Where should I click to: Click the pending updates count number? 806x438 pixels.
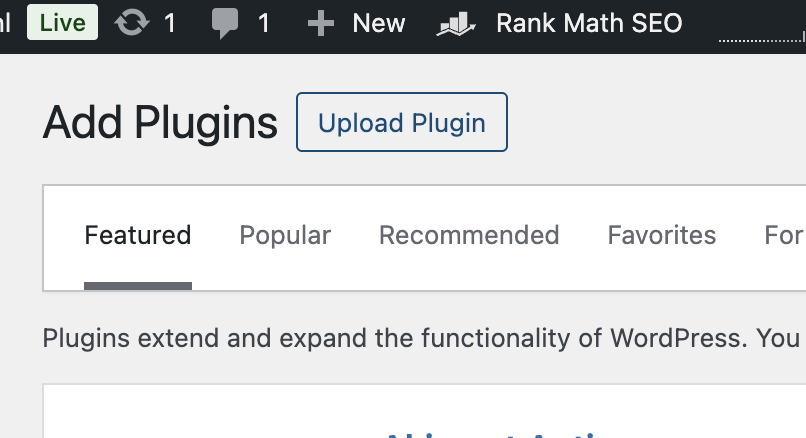pos(170,23)
